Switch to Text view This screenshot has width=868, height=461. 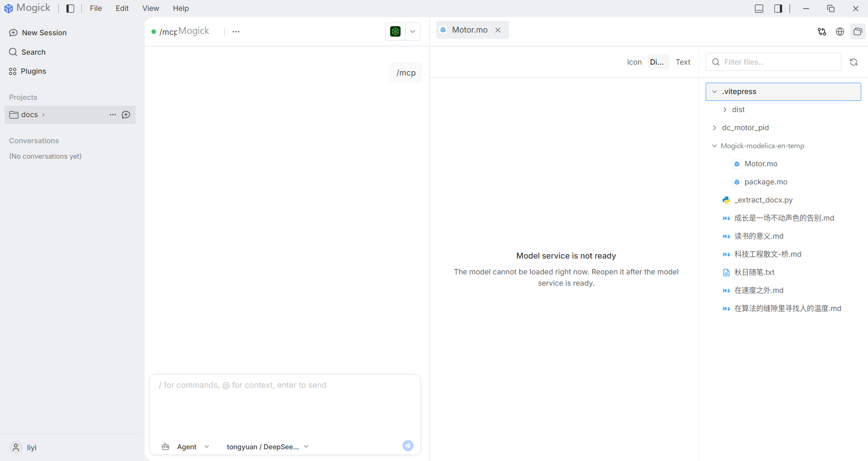point(683,62)
